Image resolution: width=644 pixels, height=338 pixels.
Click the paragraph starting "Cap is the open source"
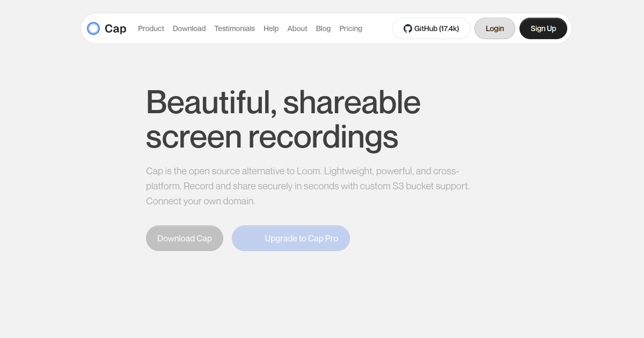(x=308, y=186)
